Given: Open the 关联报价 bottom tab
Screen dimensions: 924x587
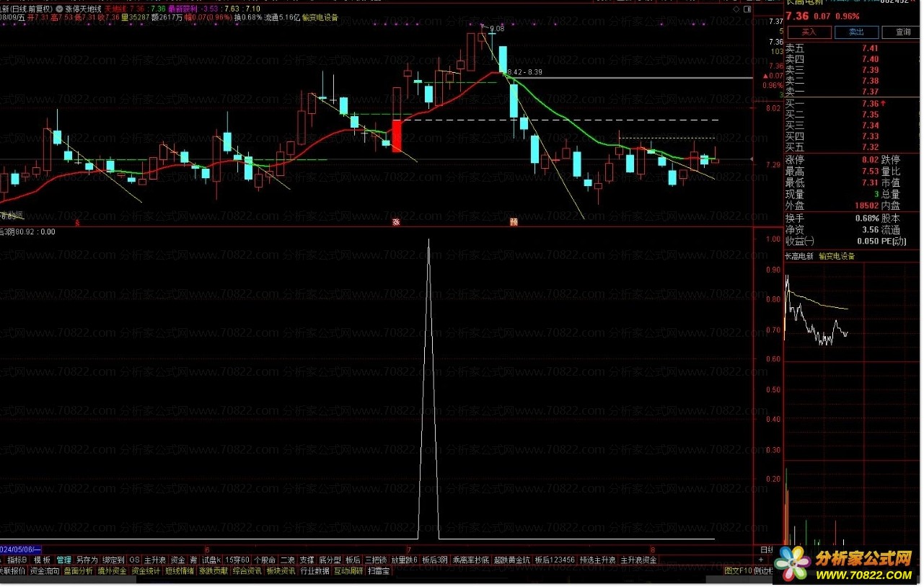Looking at the screenshot, I should coord(12,570).
